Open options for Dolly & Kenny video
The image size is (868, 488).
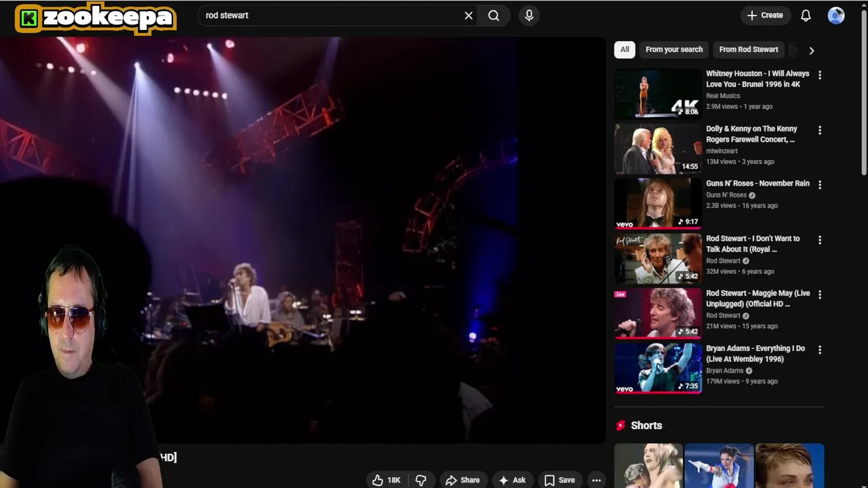point(820,130)
